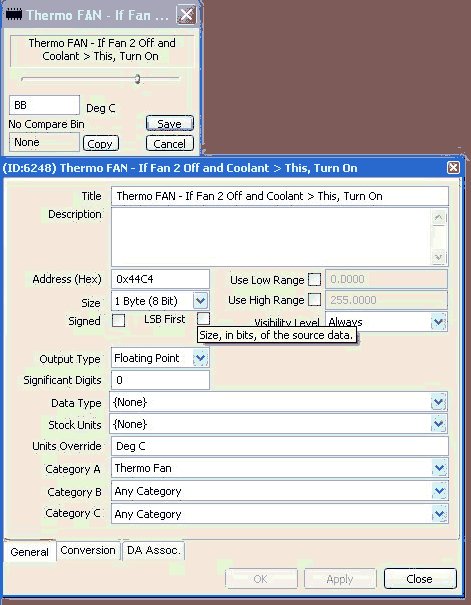471x605 pixels.
Task: Click the Description scrollbar up arrow
Action: [439, 218]
